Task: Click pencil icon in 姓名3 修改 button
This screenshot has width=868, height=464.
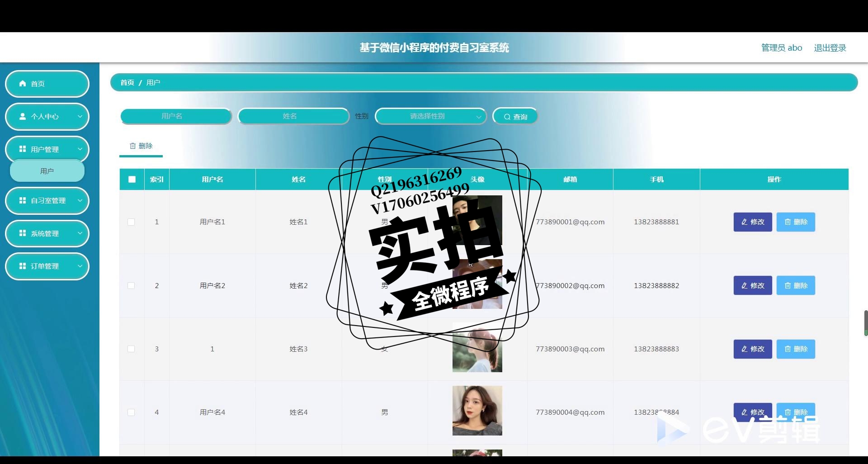Action: 744,349
